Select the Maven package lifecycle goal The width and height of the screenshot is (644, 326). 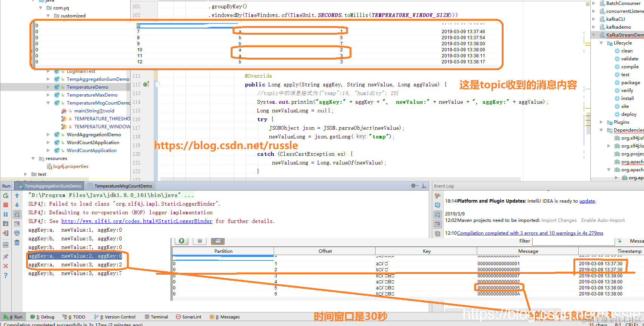coord(630,83)
